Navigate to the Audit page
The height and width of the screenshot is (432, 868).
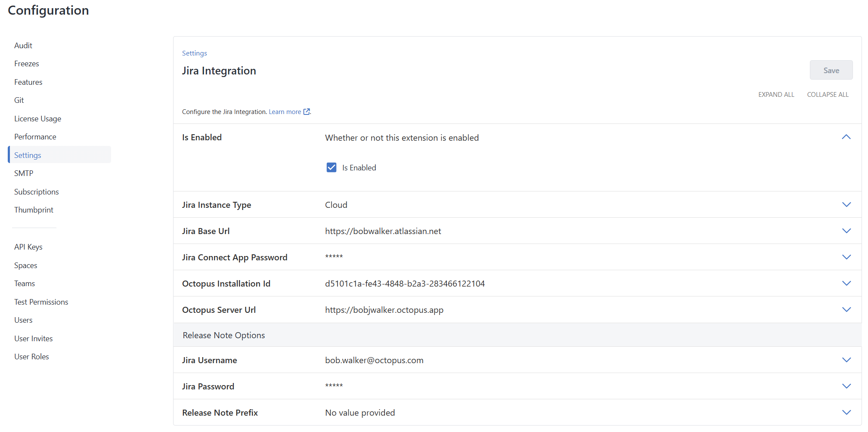[23, 45]
